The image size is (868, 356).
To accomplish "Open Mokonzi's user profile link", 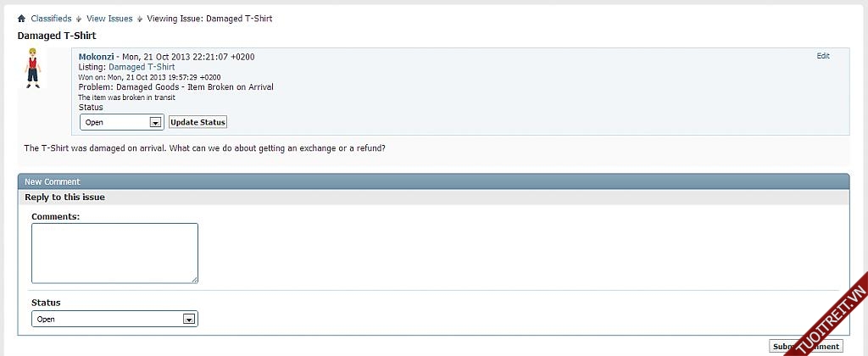I will tap(96, 57).
